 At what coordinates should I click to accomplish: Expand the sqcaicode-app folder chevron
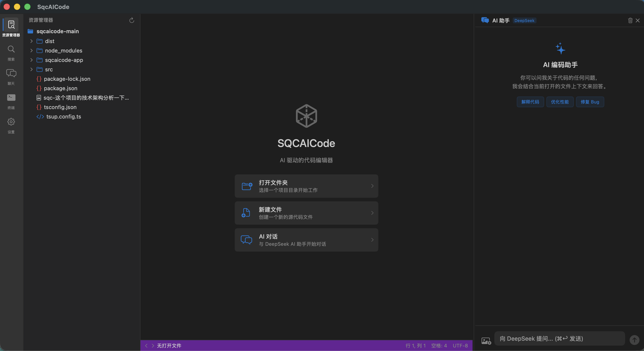pos(31,60)
